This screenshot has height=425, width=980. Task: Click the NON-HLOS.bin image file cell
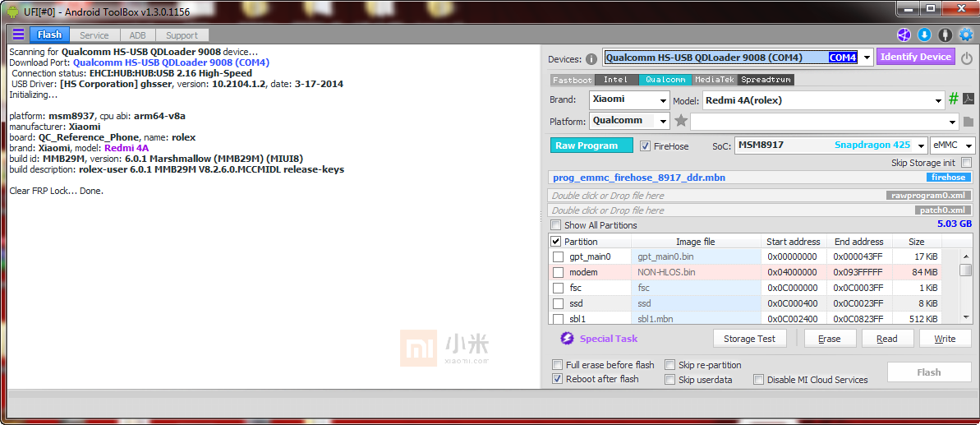(697, 272)
